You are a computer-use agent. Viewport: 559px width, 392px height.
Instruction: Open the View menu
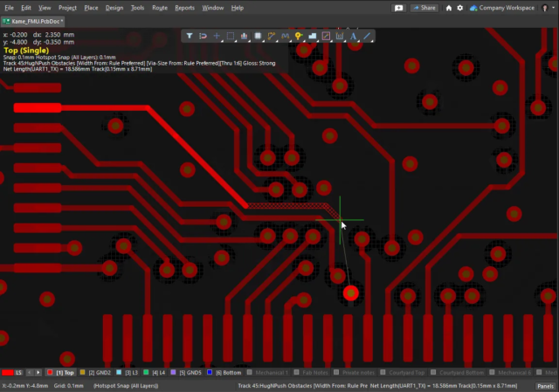45,8
